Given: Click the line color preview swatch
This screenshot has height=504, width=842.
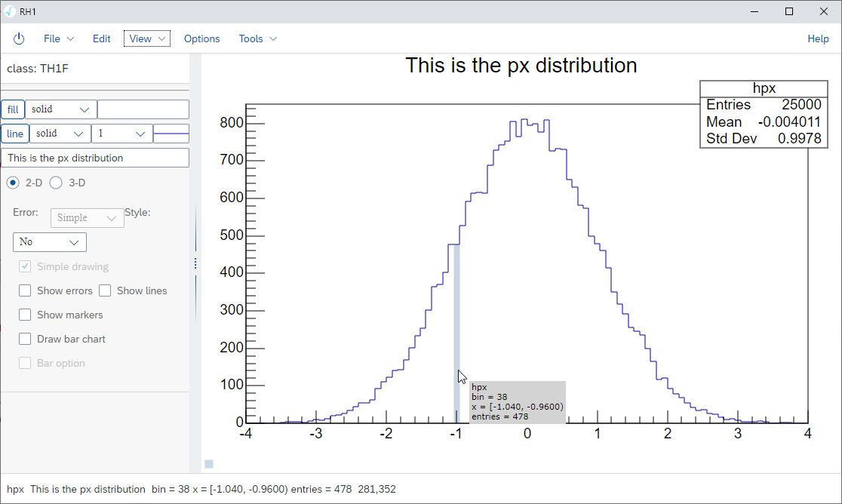Looking at the screenshot, I should click(x=171, y=134).
